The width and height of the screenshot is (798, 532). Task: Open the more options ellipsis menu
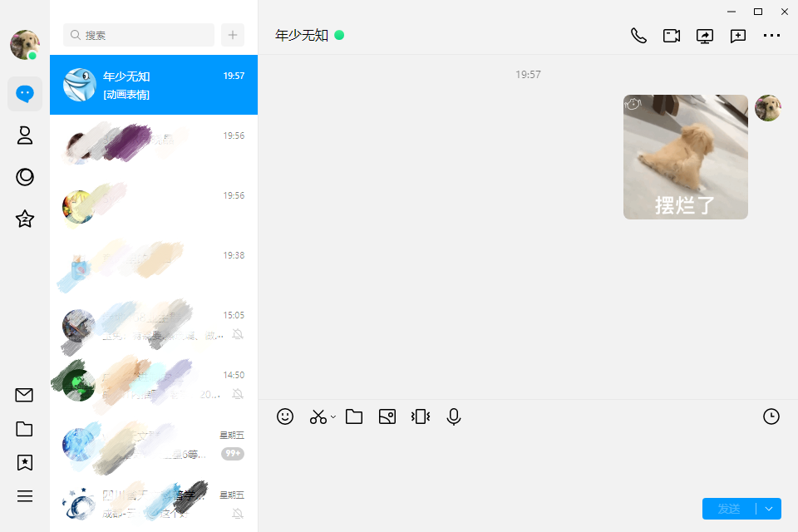pos(771,36)
